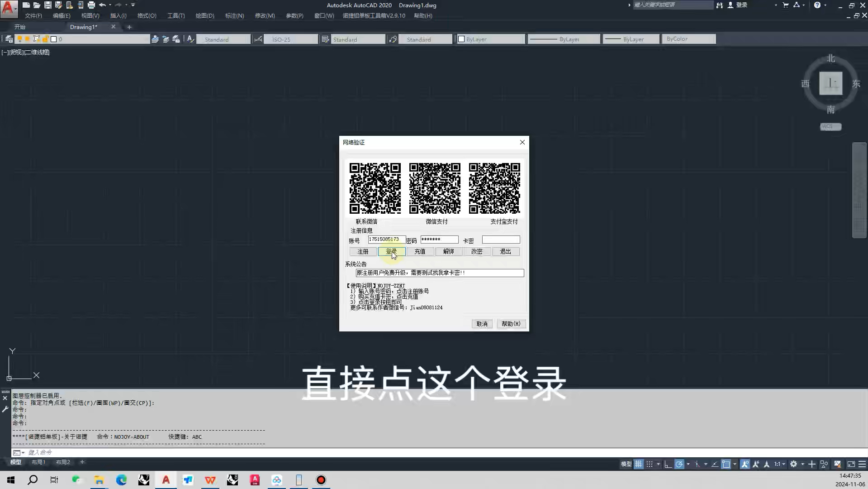The height and width of the screenshot is (489, 868).
Task: Click the binoculars search icon
Action: tap(719, 5)
